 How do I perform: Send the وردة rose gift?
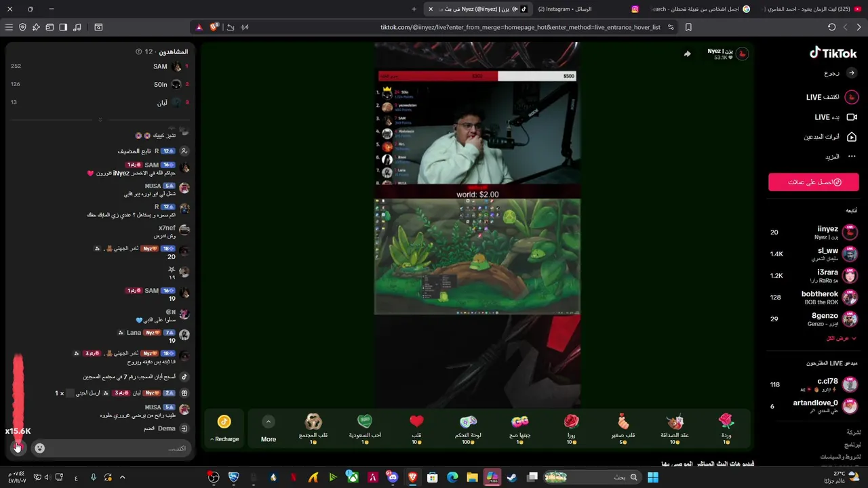coord(726,428)
